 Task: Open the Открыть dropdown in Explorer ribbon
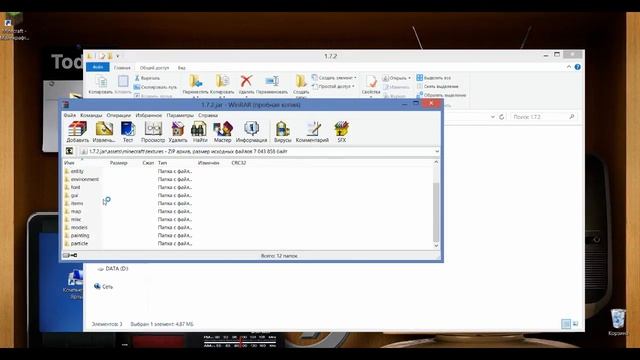[x=409, y=78]
